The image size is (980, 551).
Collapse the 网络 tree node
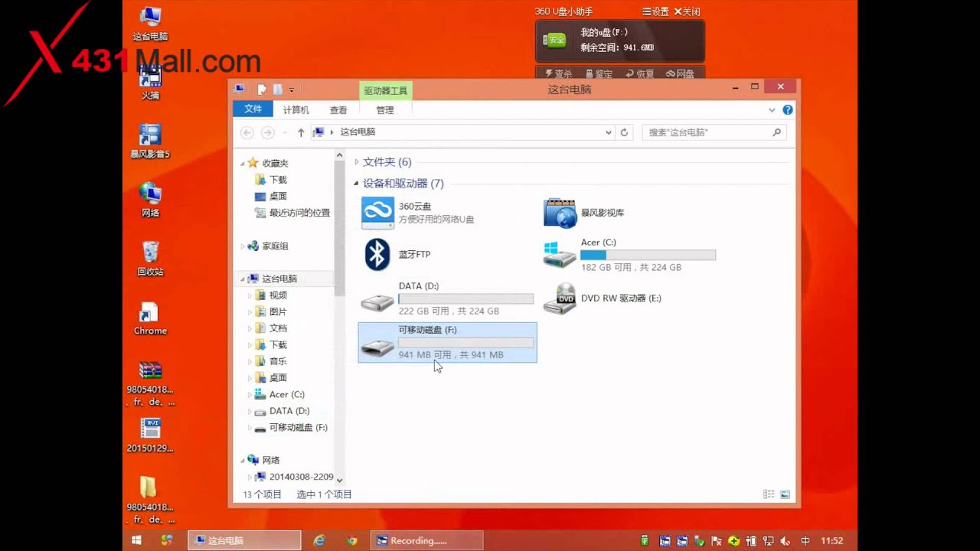[x=243, y=461]
